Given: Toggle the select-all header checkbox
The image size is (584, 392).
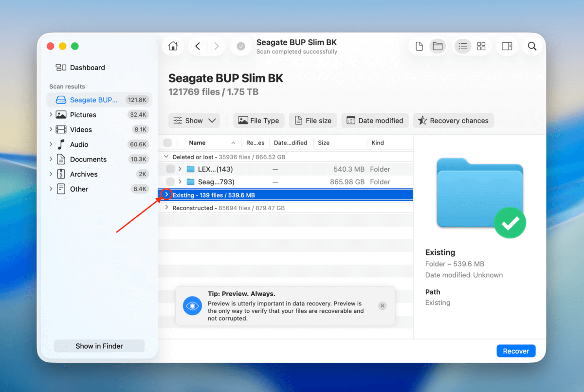Looking at the screenshot, I should [167, 143].
